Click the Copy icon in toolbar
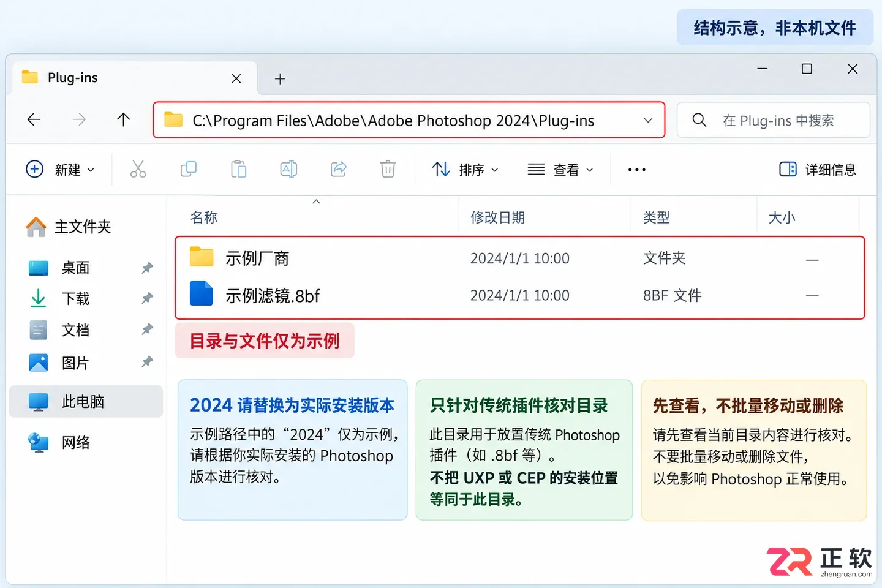This screenshot has width=882, height=588. pyautogui.click(x=189, y=169)
